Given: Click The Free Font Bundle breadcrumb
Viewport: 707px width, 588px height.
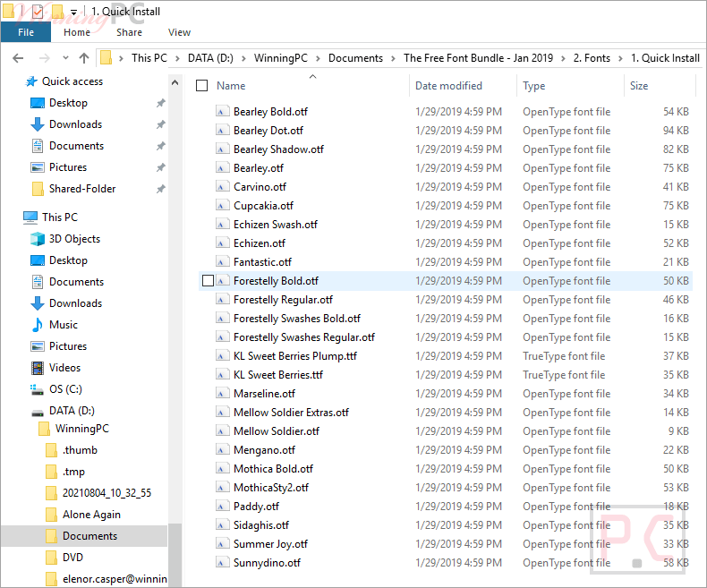Looking at the screenshot, I should [478, 58].
